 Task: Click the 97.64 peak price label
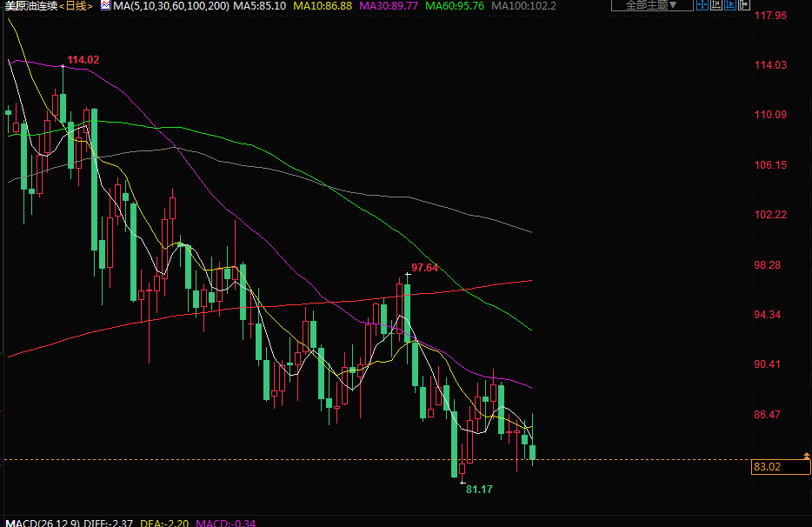[x=424, y=268]
